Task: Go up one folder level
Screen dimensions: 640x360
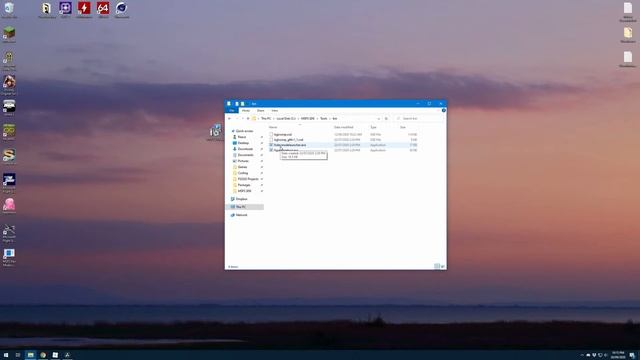Action: tap(248, 118)
